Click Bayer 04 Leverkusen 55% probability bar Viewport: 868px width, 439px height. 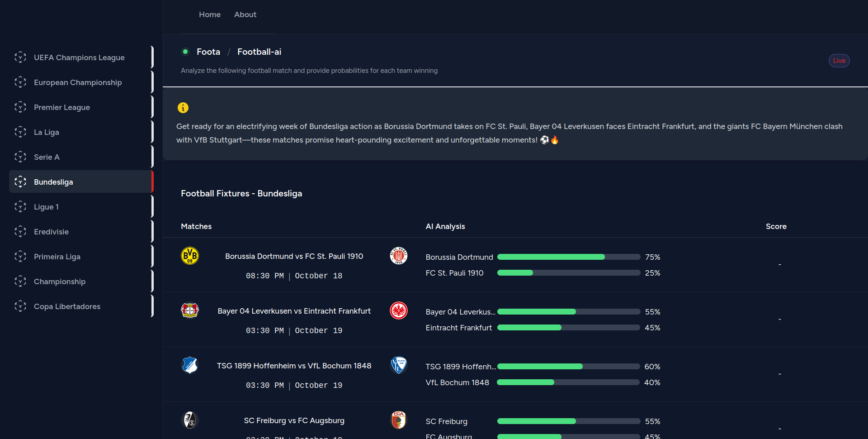569,311
